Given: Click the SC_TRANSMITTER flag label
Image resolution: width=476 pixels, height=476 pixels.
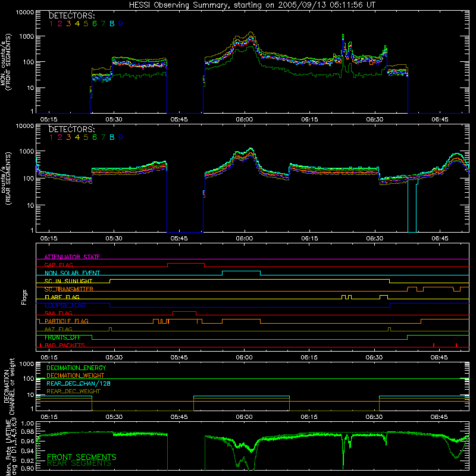Looking at the screenshot, I should point(69,289).
